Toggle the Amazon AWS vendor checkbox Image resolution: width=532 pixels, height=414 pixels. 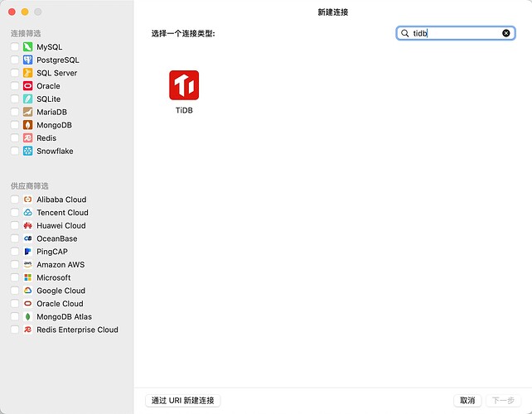15,264
